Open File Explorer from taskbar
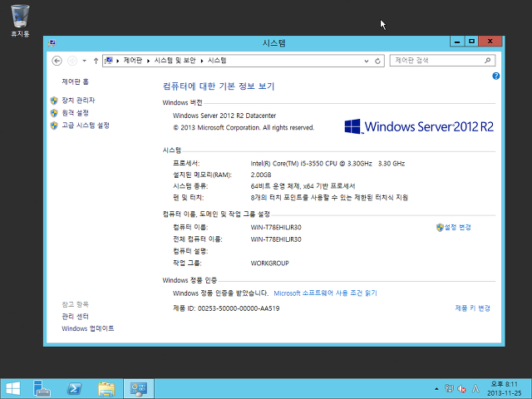Viewport: 532px width, 399px height. click(x=106, y=388)
